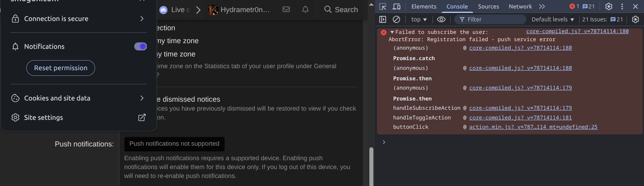Open the inbox envelope icon
Image resolution: width=644 pixels, height=186 pixels.
[286, 9]
